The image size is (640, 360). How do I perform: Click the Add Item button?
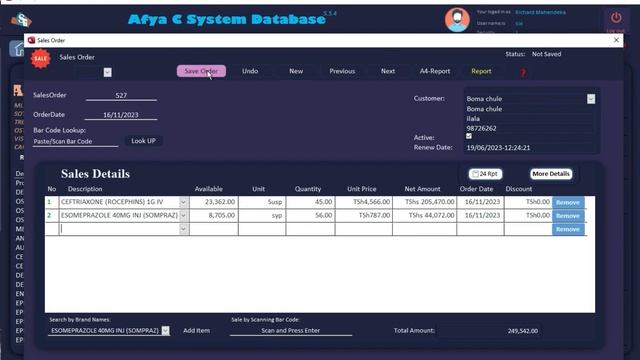[196, 331]
